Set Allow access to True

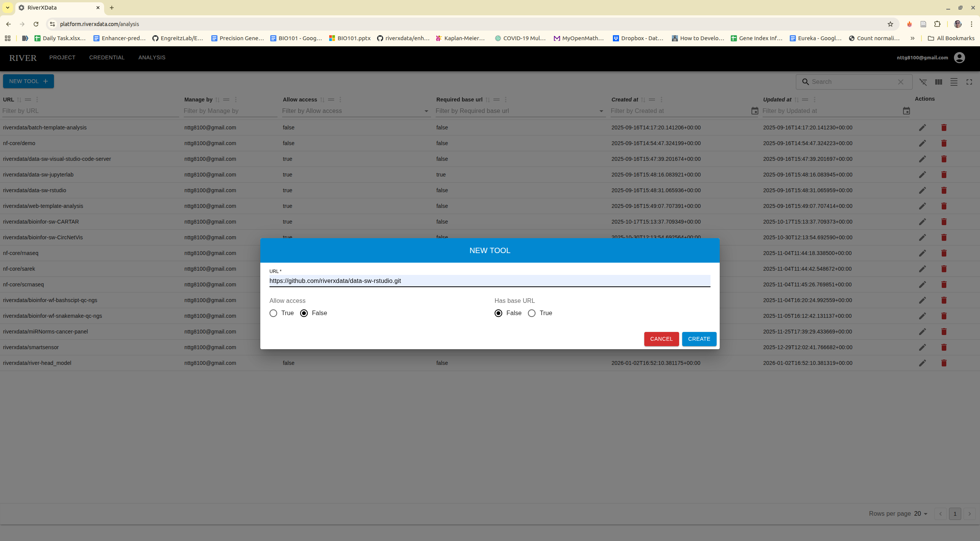[273, 313]
